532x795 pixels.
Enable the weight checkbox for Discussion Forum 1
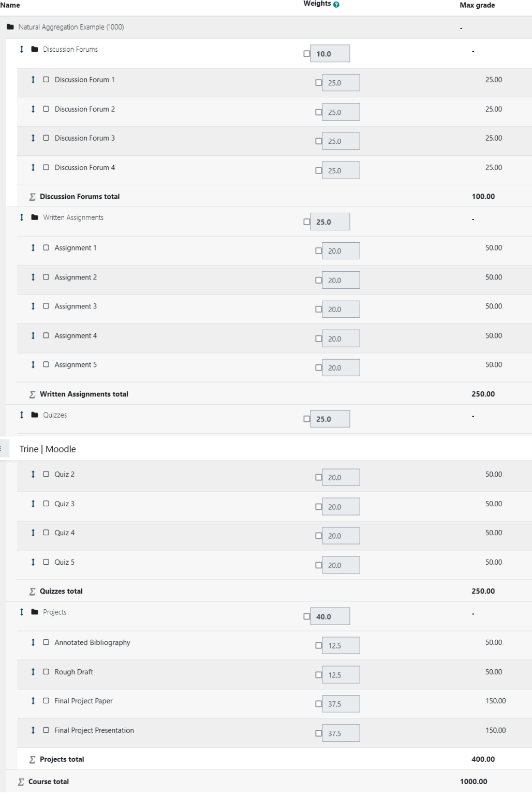pyautogui.click(x=319, y=82)
